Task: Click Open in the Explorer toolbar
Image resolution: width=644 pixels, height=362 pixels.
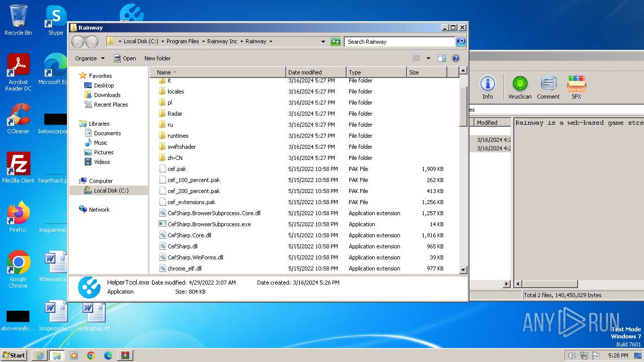Action: click(125, 58)
